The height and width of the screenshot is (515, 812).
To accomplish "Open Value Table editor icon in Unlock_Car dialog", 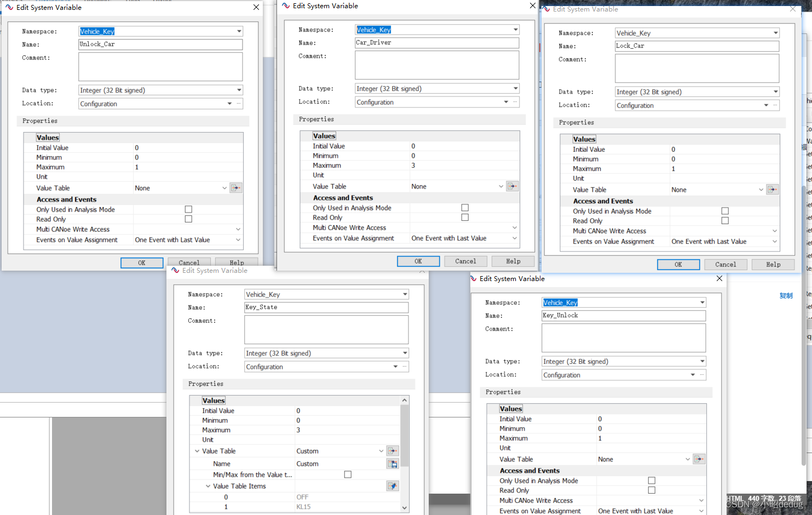I will tap(236, 188).
